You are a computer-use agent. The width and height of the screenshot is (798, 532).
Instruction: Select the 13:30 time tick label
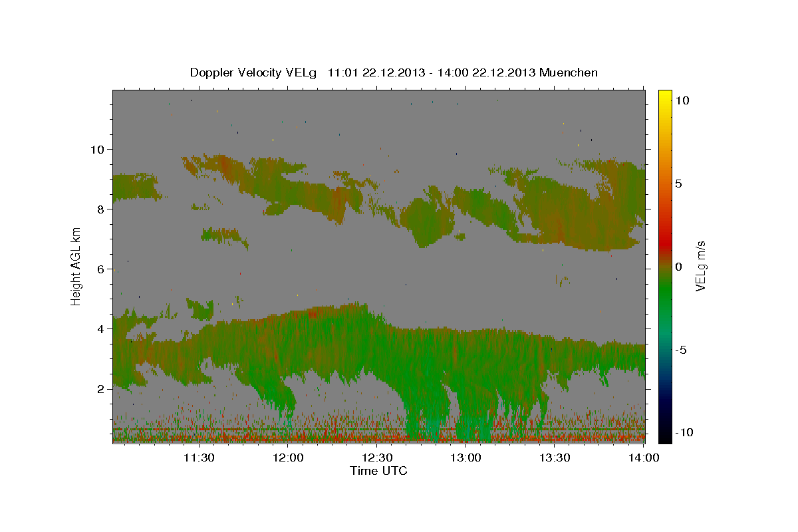(555, 458)
